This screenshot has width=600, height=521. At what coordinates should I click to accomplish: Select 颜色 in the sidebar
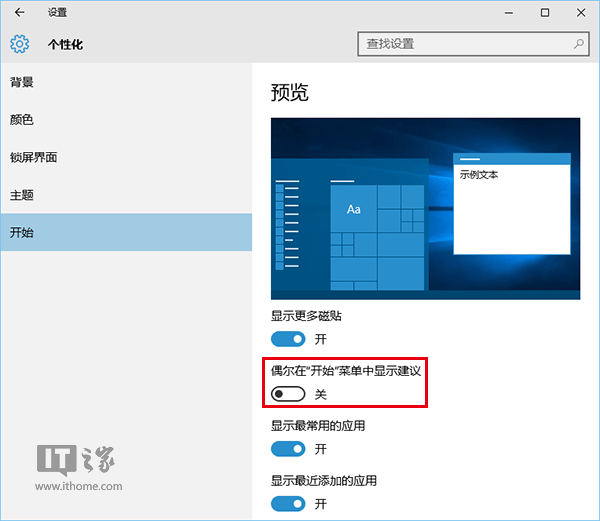tap(22, 119)
